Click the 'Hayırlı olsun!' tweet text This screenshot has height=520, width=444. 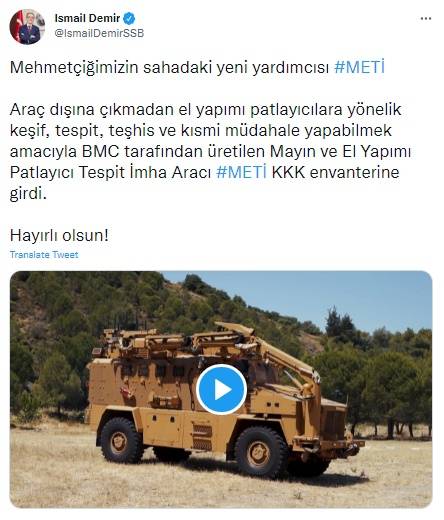59,235
